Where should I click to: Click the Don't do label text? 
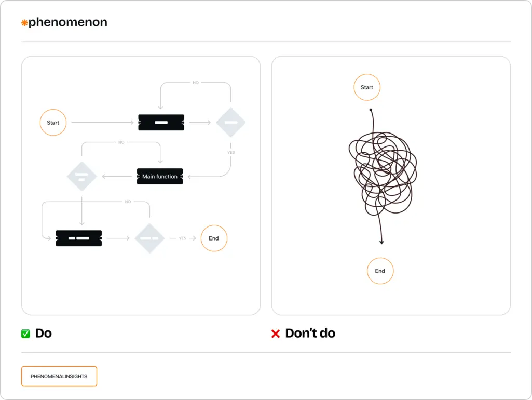pos(310,334)
